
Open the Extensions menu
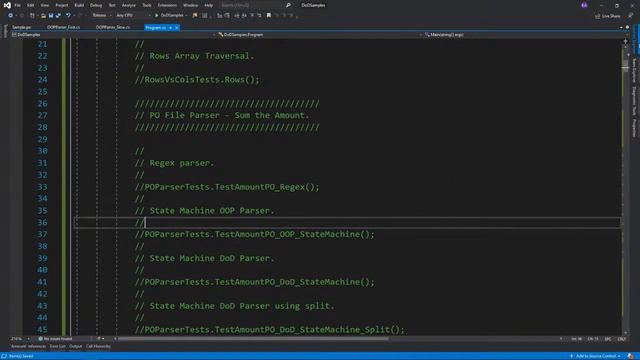pos(167,5)
